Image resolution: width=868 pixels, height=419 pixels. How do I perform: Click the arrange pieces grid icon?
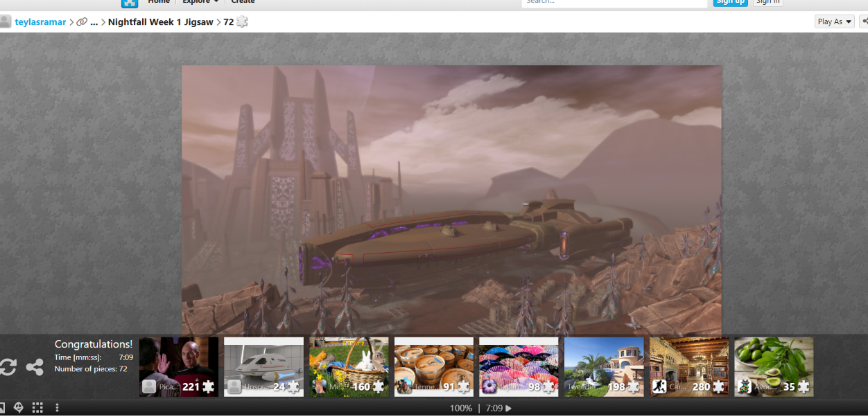click(x=38, y=408)
